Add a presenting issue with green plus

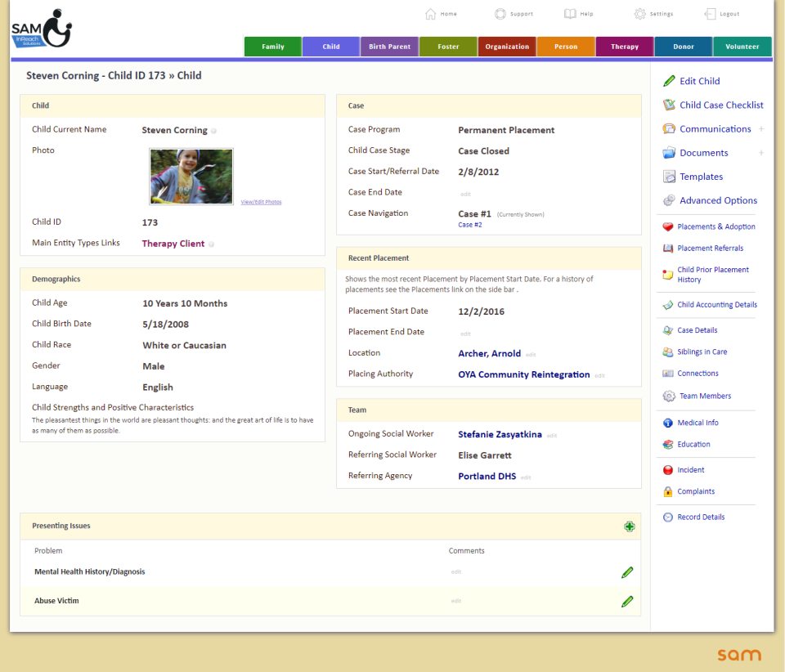630,526
